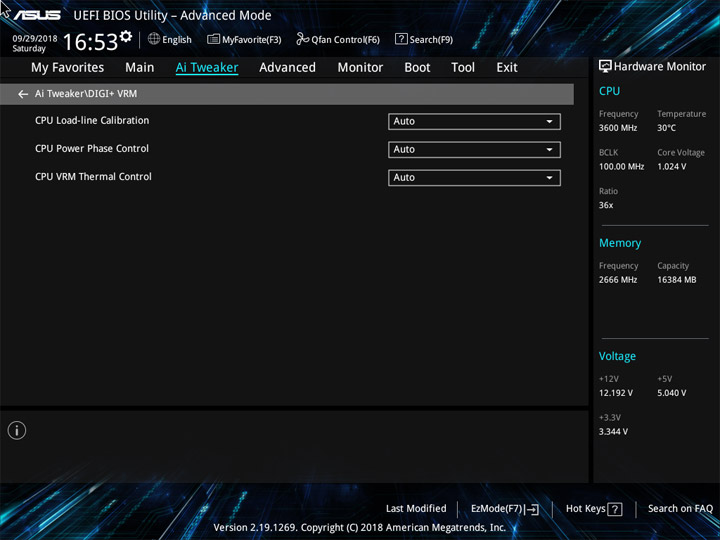Screen dimensions: 720x540
Task: Open the CPU Power Phase Control dropdown
Action: (474, 150)
